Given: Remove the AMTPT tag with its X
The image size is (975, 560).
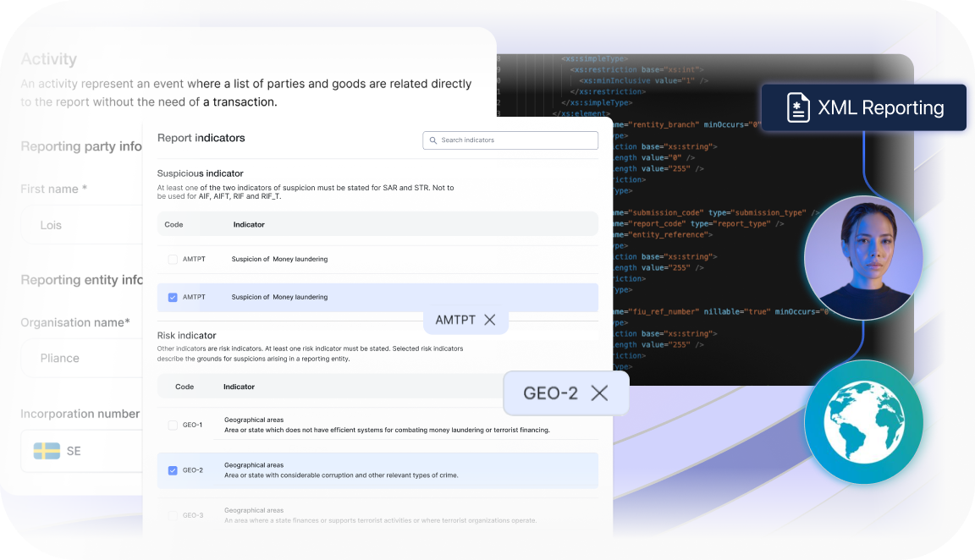Looking at the screenshot, I should pyautogui.click(x=490, y=320).
